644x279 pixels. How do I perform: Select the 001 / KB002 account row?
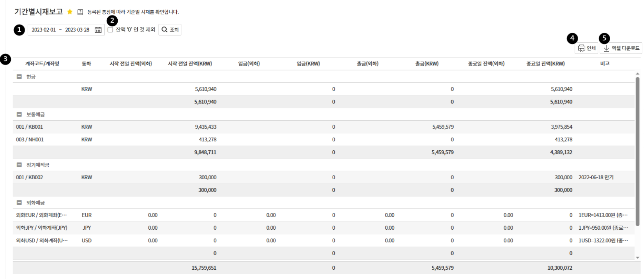click(30, 177)
